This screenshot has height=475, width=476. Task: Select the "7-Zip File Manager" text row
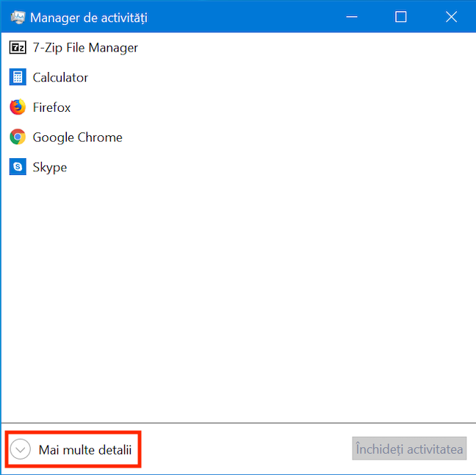(85, 48)
